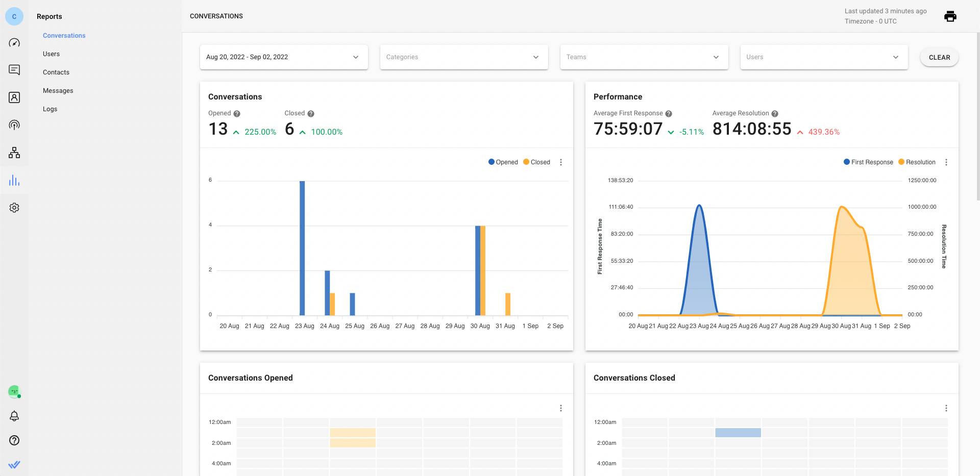Screen dimensions: 980x476
Task: Print the report with printer icon
Action: [950, 16]
